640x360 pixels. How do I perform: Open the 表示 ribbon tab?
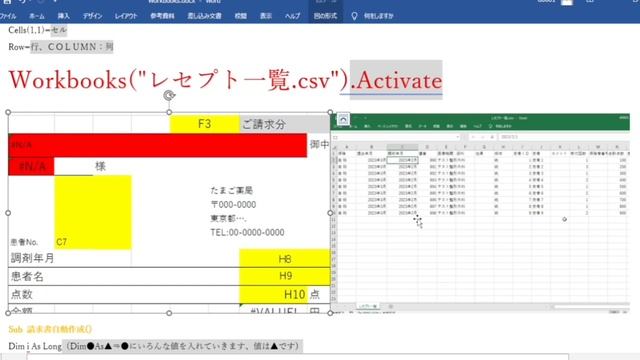(x=266, y=16)
